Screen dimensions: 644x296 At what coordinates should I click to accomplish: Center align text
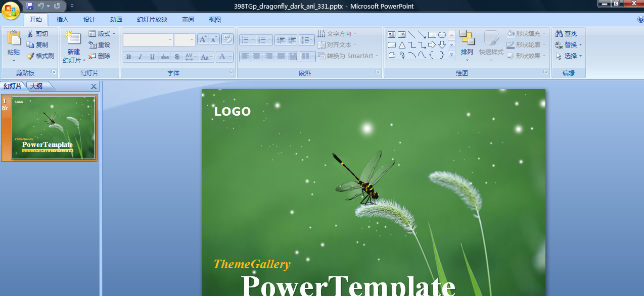[257, 57]
